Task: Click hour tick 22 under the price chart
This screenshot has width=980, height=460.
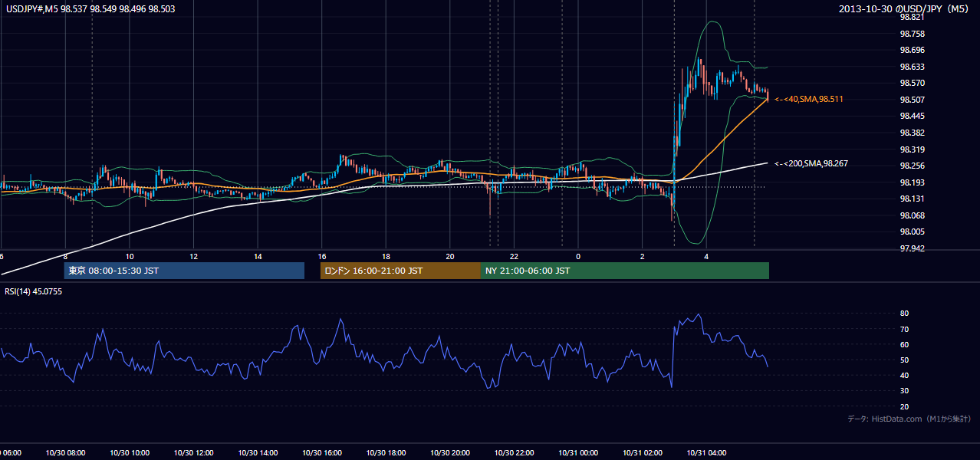Action: (514, 256)
